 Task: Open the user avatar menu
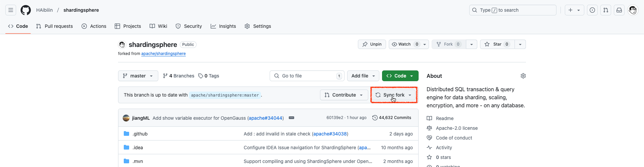633,10
